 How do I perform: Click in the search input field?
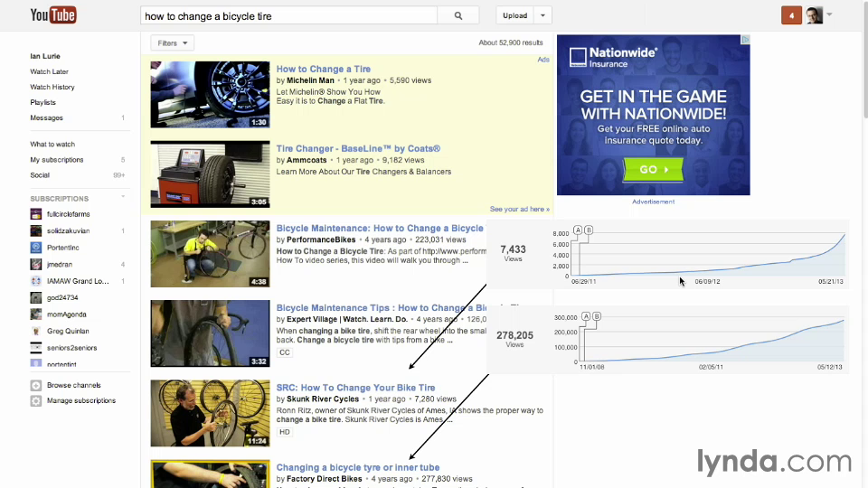[288, 15]
